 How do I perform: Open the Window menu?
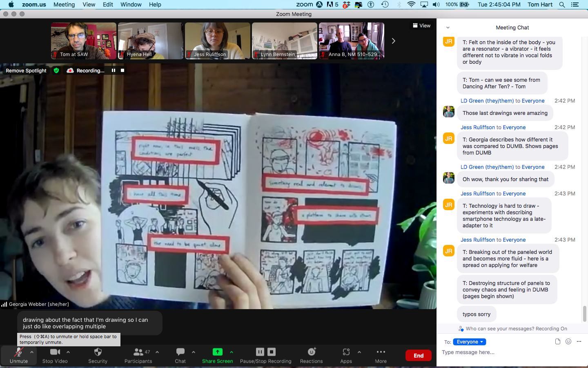tap(131, 4)
